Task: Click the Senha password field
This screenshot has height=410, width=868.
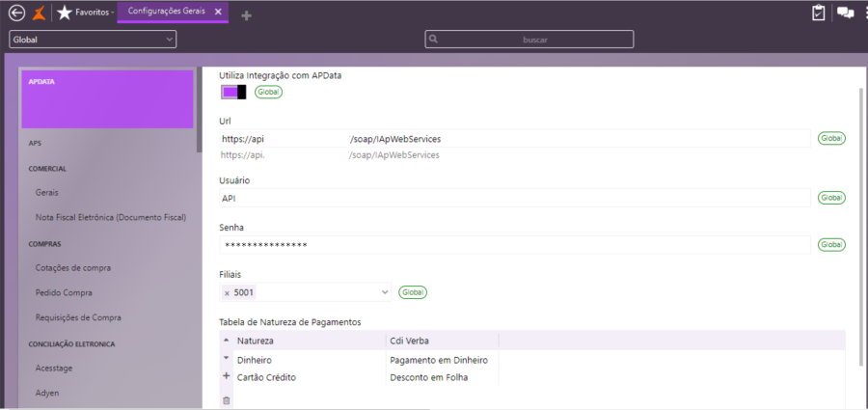Action: (515, 245)
